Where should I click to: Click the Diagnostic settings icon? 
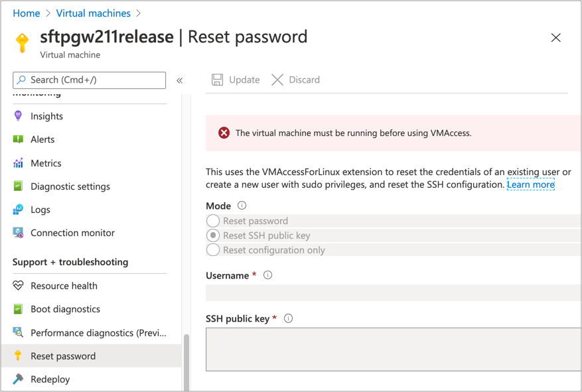[x=18, y=186]
